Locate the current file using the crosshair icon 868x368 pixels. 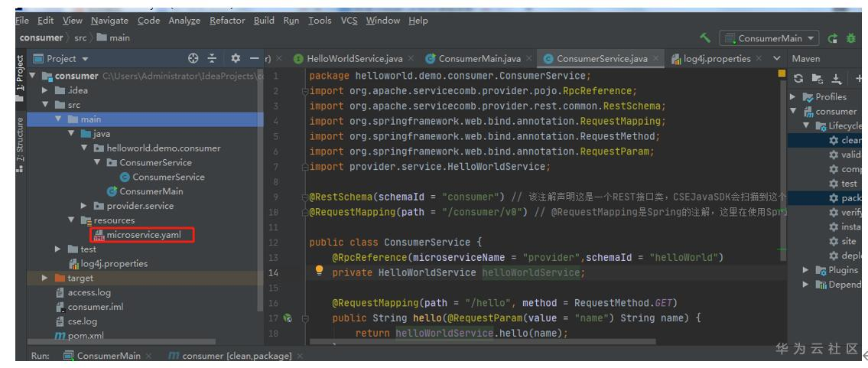[x=193, y=58]
